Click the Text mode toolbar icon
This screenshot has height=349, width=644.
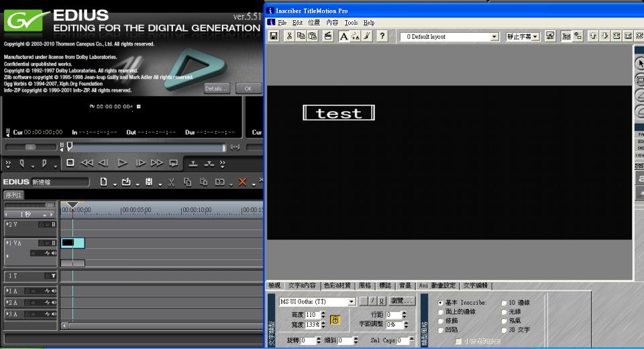tap(566, 36)
